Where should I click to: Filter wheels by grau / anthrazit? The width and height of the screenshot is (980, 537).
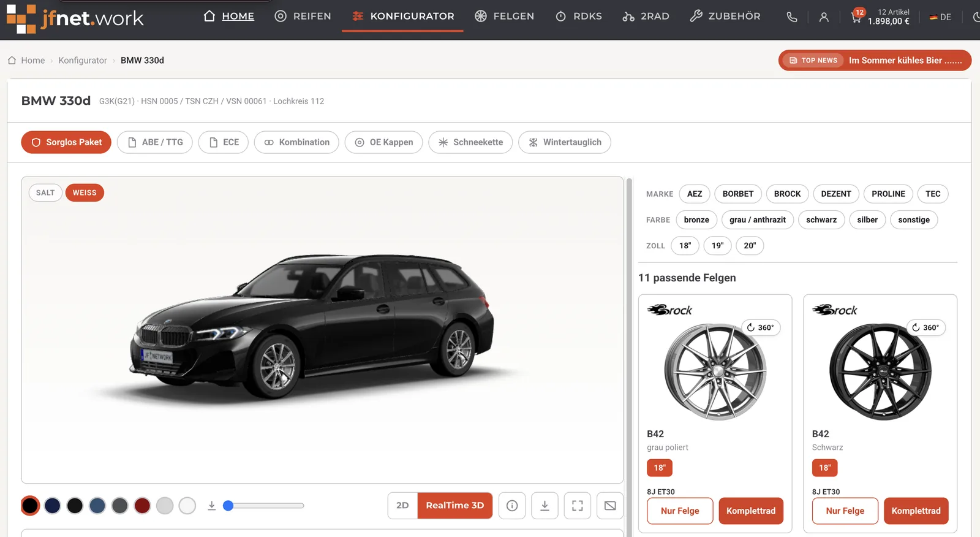point(758,219)
